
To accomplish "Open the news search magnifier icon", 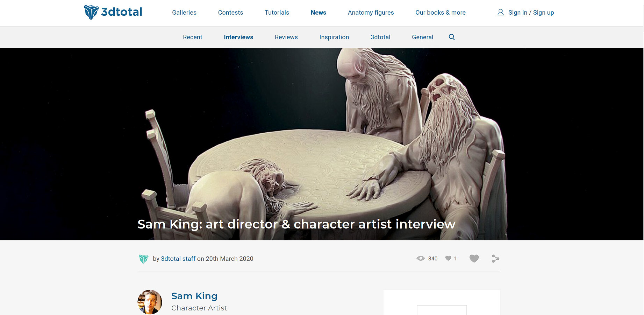I will pos(452,37).
